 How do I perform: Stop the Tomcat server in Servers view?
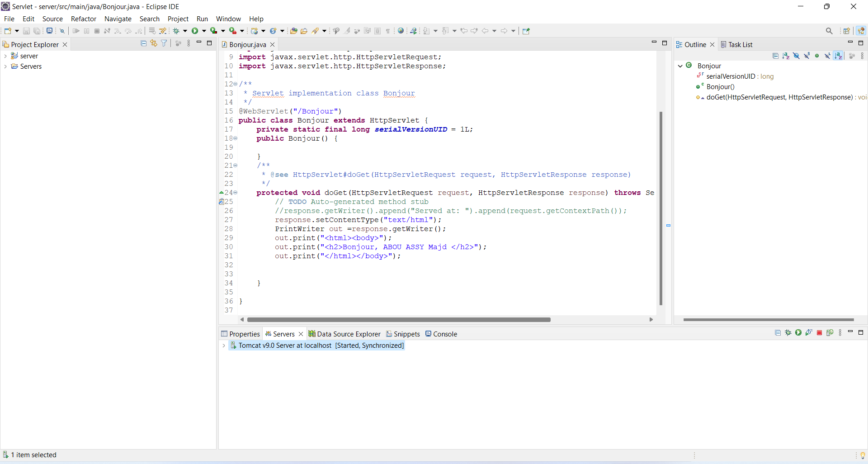click(x=820, y=332)
